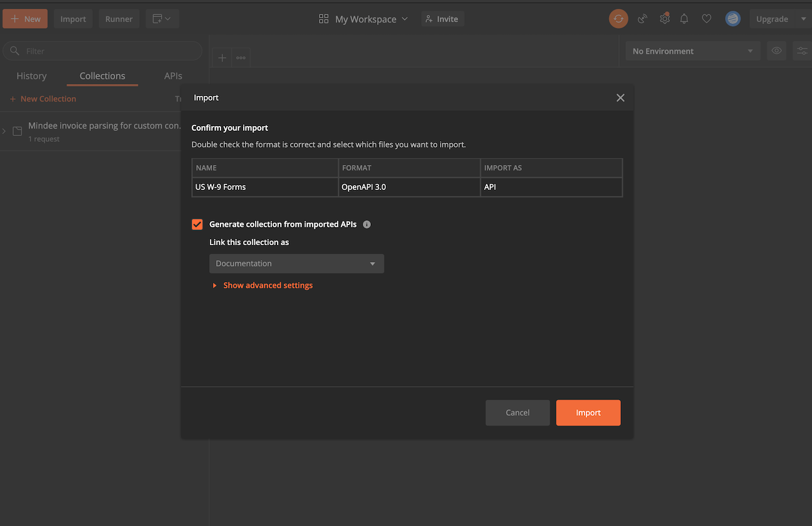This screenshot has width=812, height=526.
Task: Click the New Collection link
Action: (43, 98)
